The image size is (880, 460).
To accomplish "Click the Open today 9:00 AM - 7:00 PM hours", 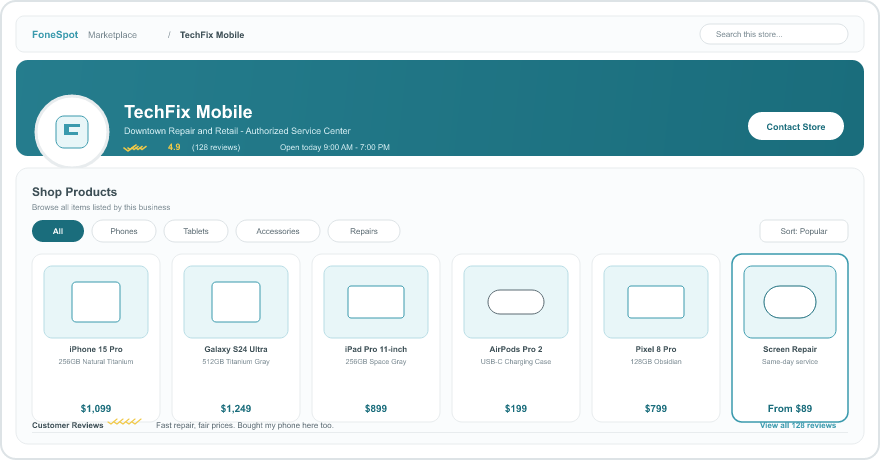I will [334, 148].
